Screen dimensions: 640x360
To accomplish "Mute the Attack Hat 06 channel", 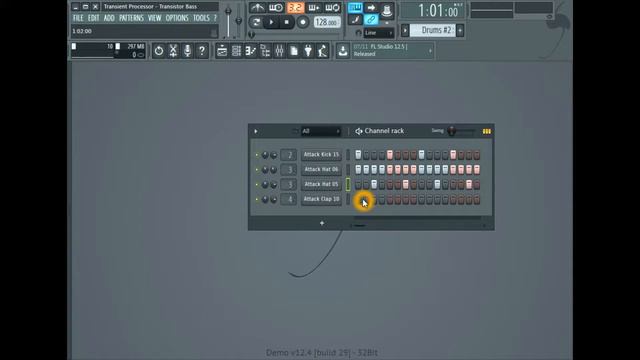I will click(x=257, y=170).
